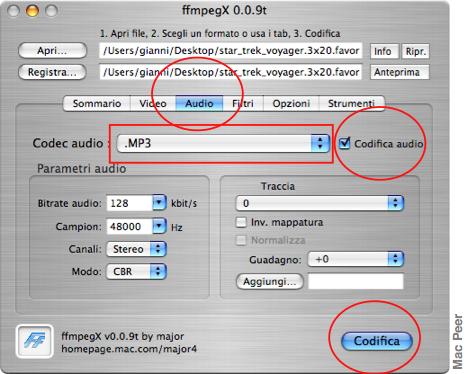Click the homepage.mac.com/major4 text
This screenshot has height=374, width=465.
pos(129,349)
